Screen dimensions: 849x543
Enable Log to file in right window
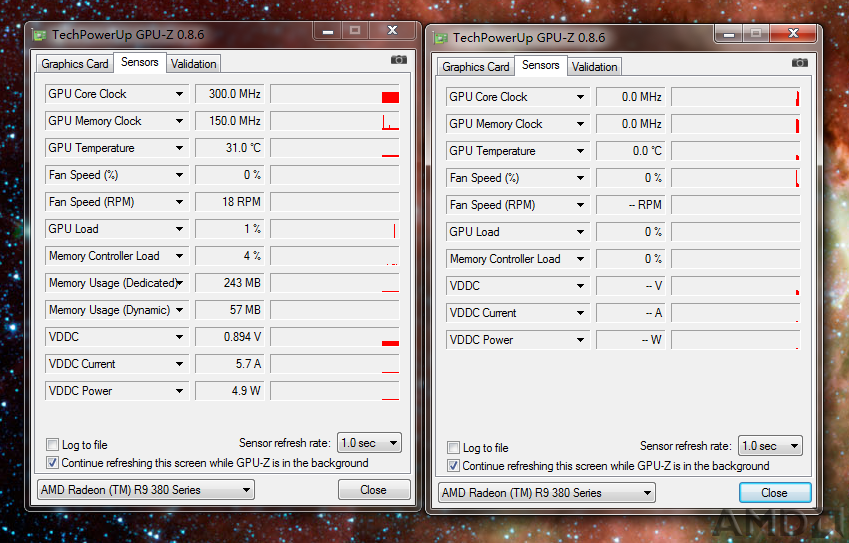(453, 448)
